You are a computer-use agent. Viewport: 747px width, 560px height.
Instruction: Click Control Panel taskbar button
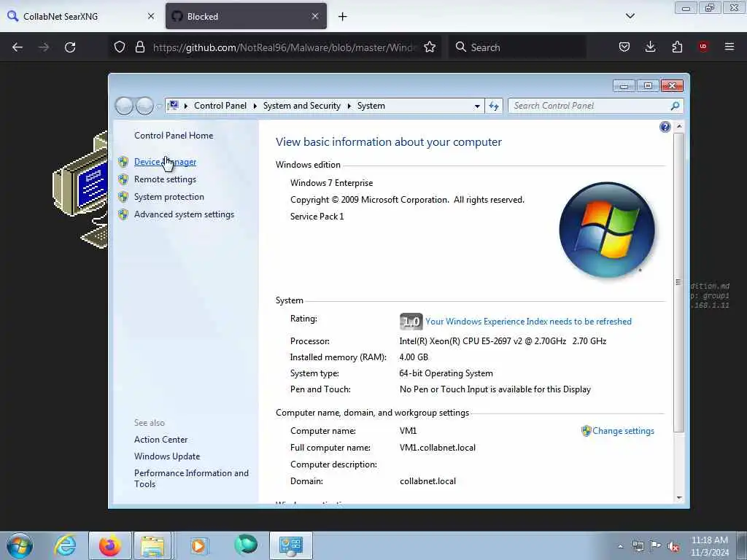pos(291,545)
